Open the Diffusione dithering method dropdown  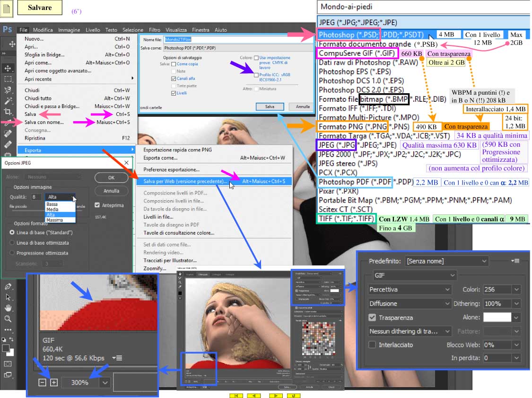pos(410,304)
